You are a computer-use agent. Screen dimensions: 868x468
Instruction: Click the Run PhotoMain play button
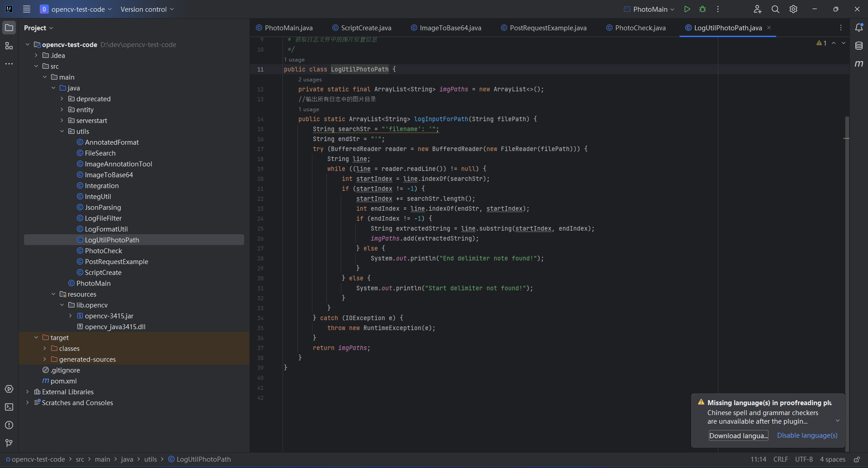(x=687, y=9)
